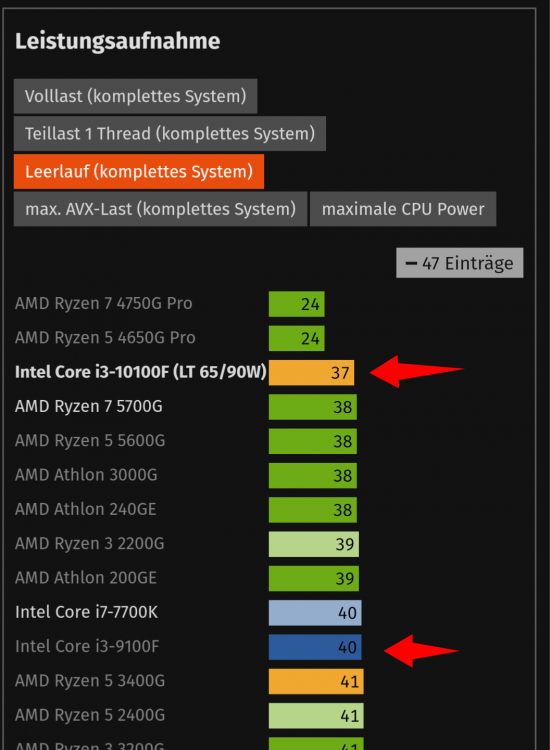Click the AMD Ryzen 7 4750G Pro label
This screenshot has width=550, height=750.
(103, 304)
